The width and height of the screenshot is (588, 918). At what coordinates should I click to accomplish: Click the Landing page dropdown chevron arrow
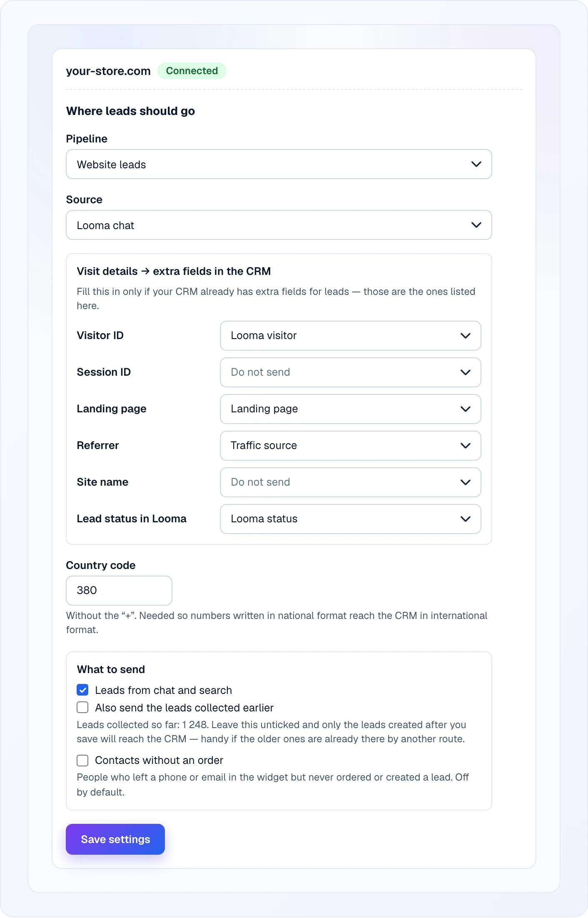pos(465,409)
